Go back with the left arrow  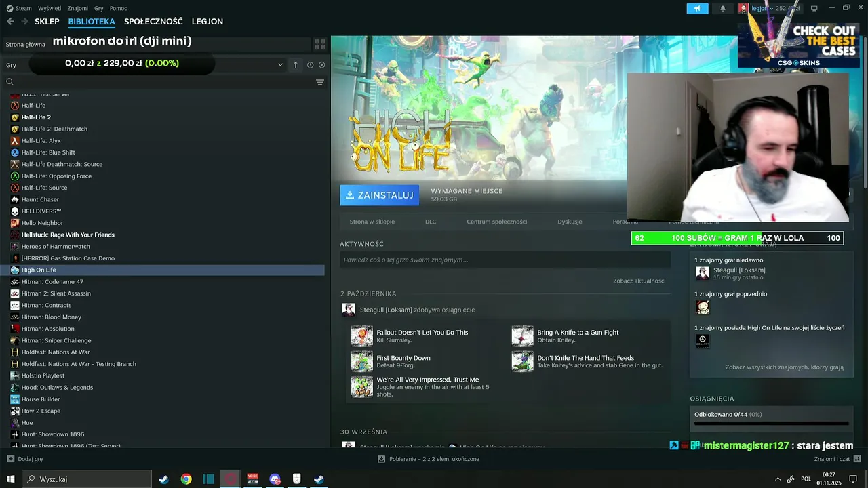tap(10, 22)
